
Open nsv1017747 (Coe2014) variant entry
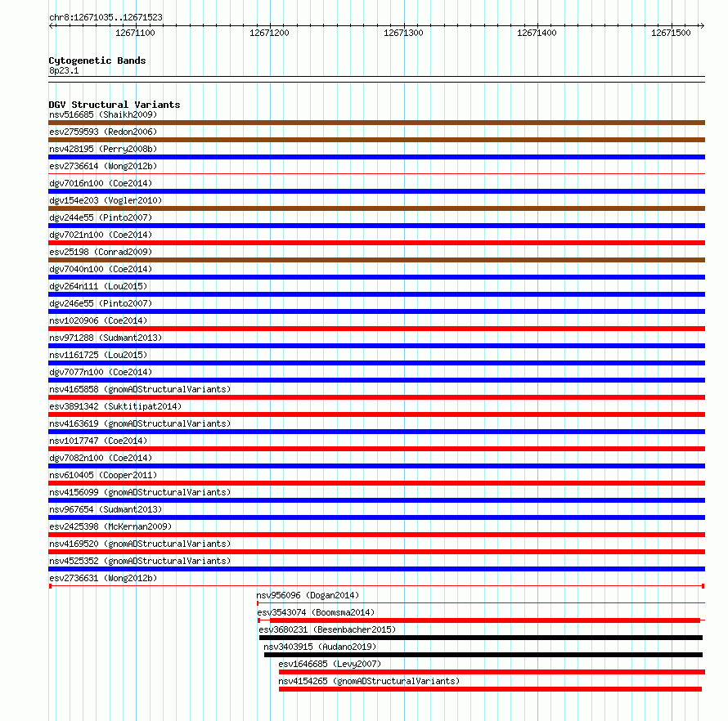pos(98,441)
